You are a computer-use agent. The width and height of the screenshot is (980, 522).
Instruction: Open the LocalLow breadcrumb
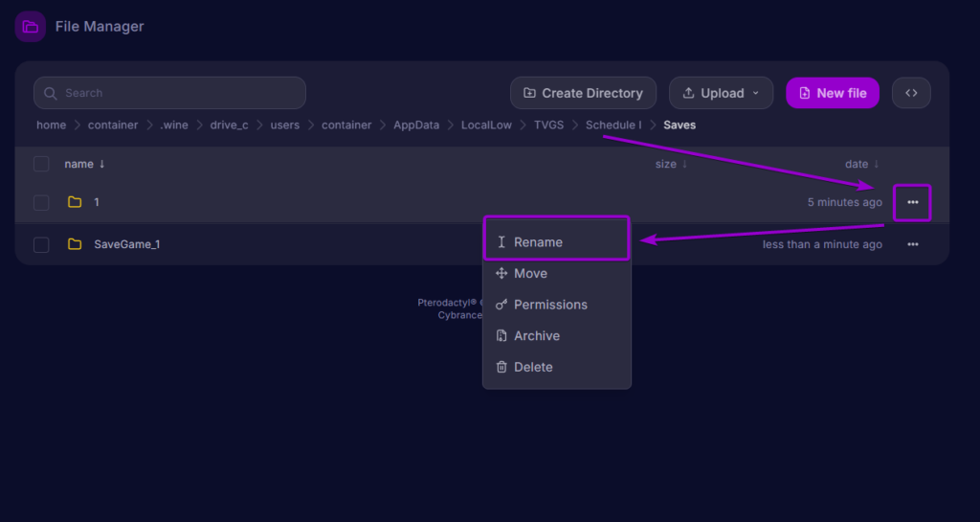pos(486,125)
